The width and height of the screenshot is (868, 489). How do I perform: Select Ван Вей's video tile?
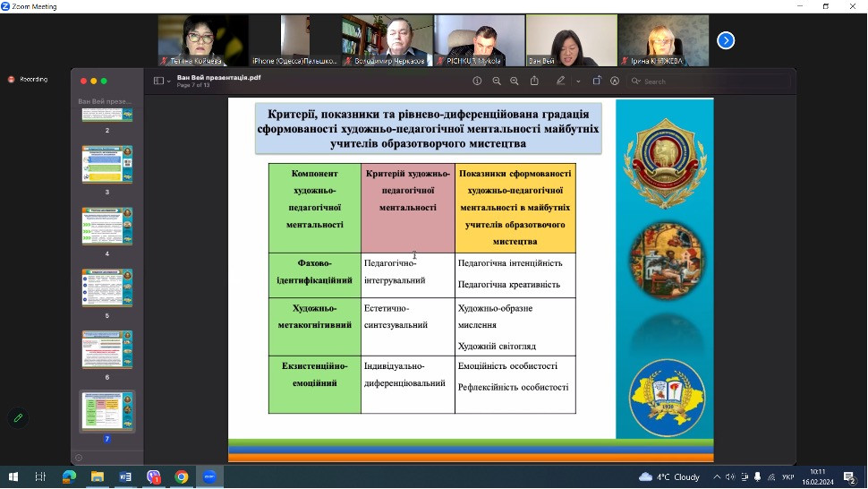(571, 40)
